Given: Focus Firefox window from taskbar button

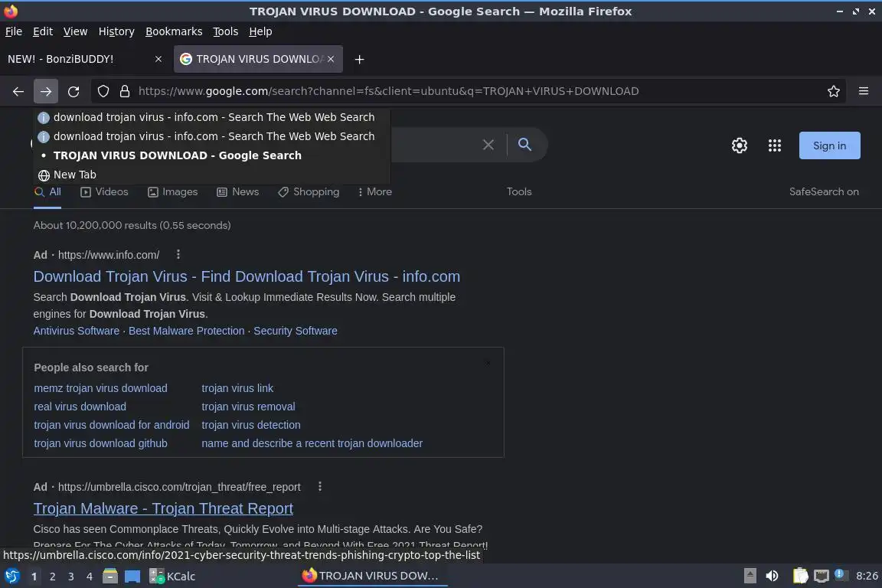Looking at the screenshot, I should 371,577.
